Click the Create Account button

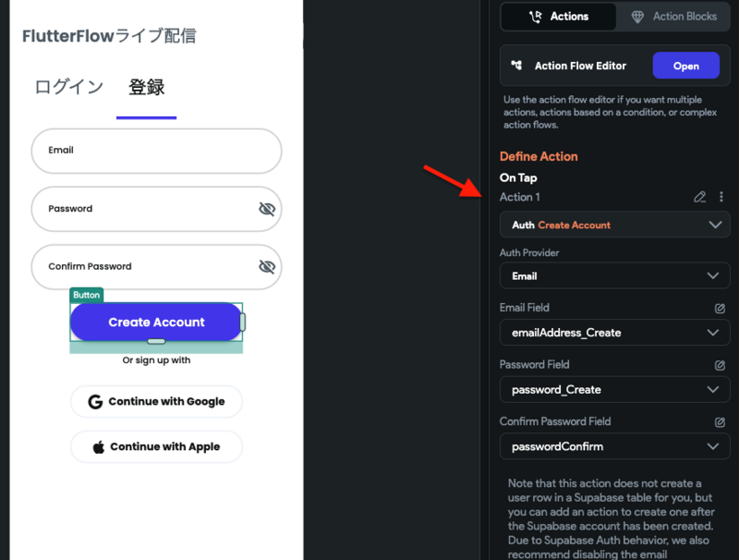[156, 322]
